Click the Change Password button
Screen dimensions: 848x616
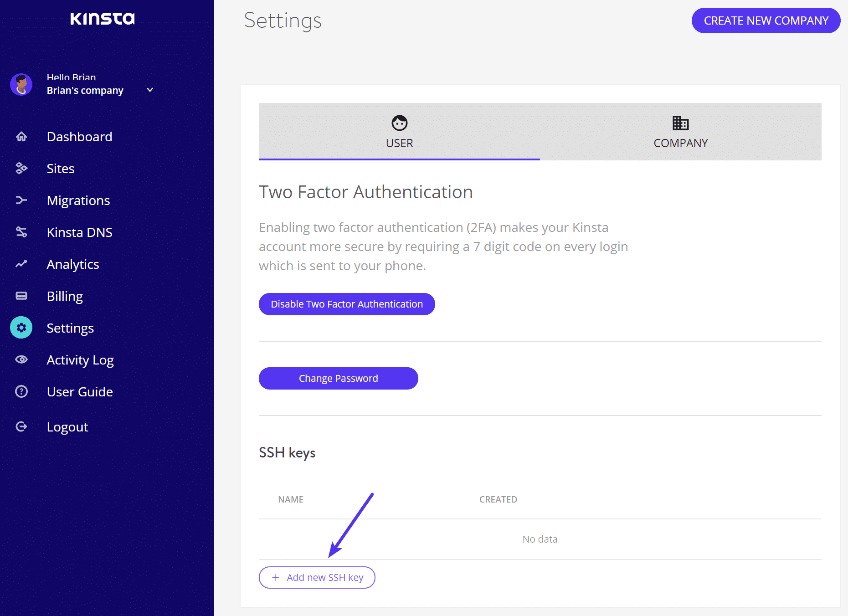click(339, 378)
